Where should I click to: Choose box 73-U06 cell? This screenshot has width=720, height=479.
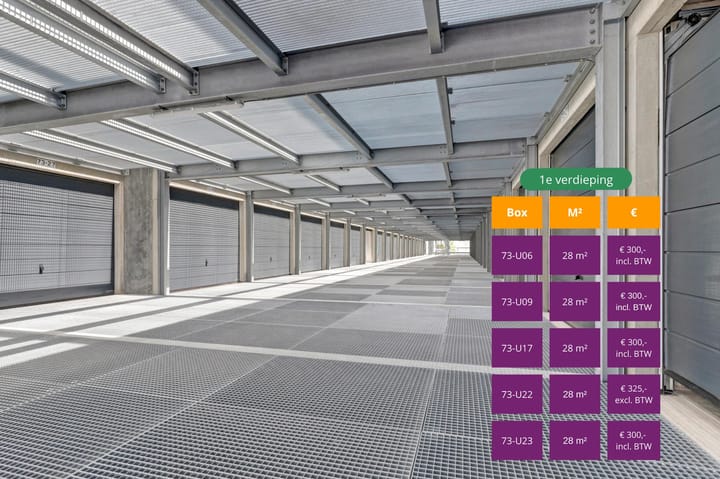517,255
